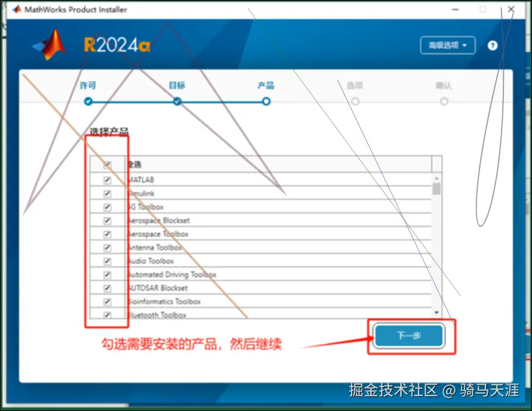Toggle the Bioinformatics Toolbox checkbox

pos(107,302)
